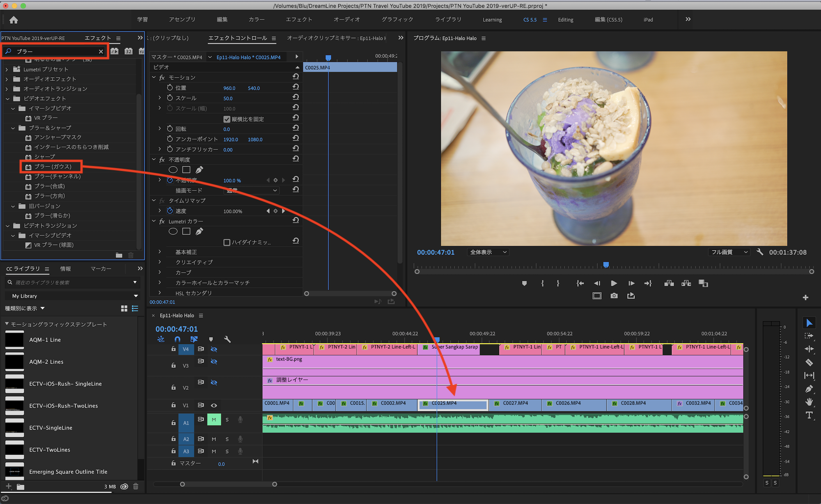
Task: Select the Hand tool
Action: (809, 402)
